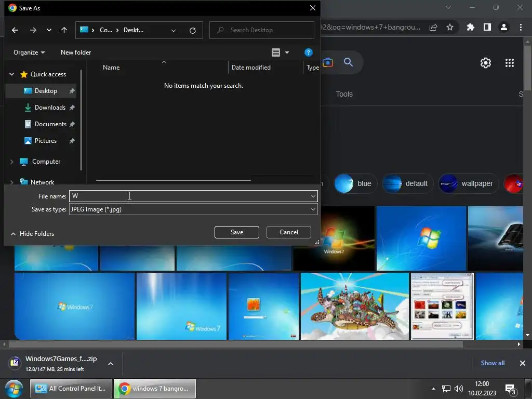Viewport: 532px width, 399px height.
Task: Open the Organize menu
Action: [29, 52]
